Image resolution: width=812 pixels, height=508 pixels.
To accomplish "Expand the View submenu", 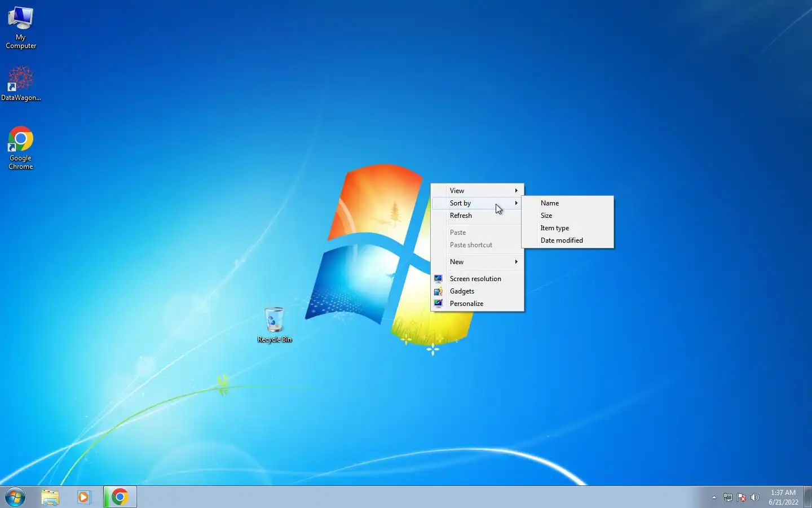I will coord(477,191).
